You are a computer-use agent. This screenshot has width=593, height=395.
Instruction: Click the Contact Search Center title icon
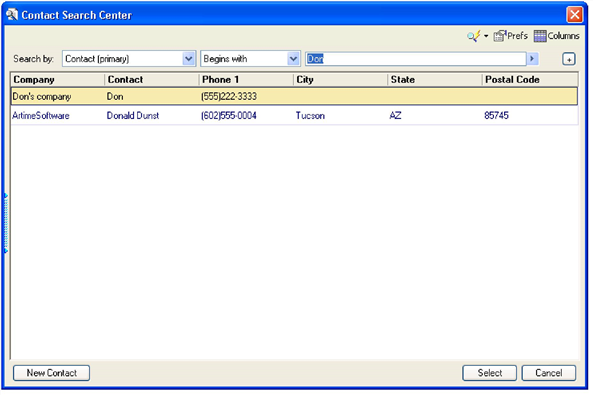click(12, 14)
